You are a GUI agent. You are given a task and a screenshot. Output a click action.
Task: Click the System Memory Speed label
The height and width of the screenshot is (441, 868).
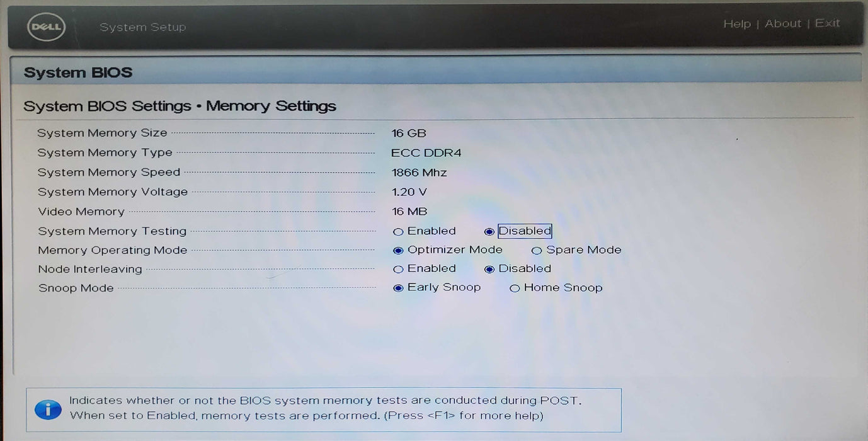(109, 172)
